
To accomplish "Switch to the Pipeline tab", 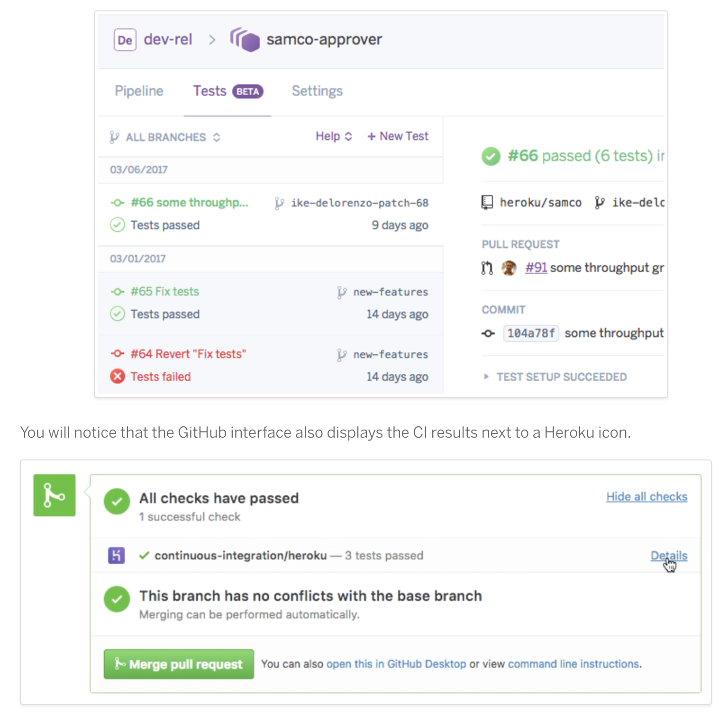I will pos(139,91).
